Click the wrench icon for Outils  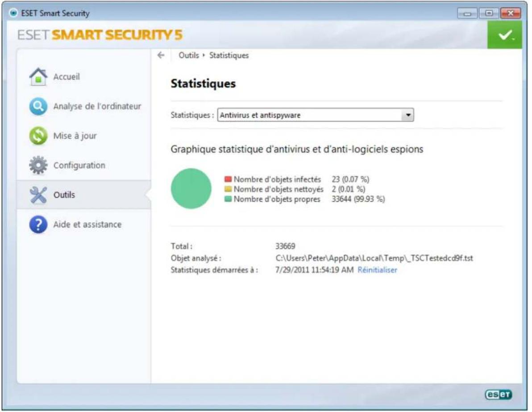38,195
